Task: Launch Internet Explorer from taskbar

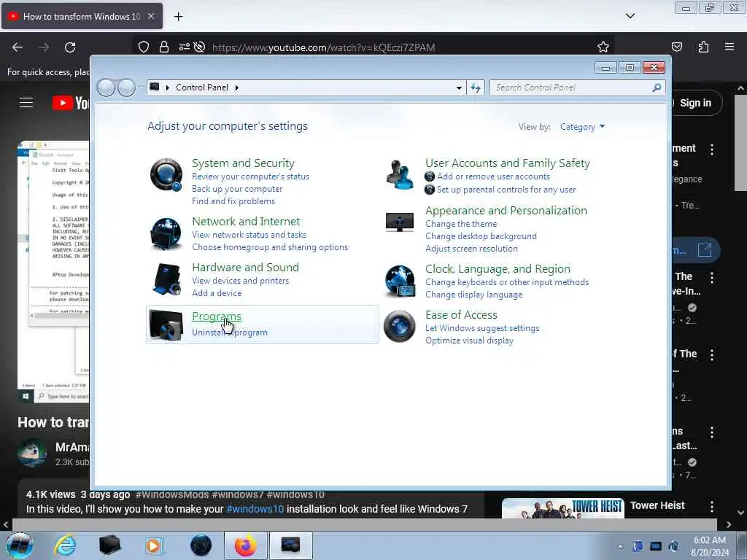Action: [65, 545]
